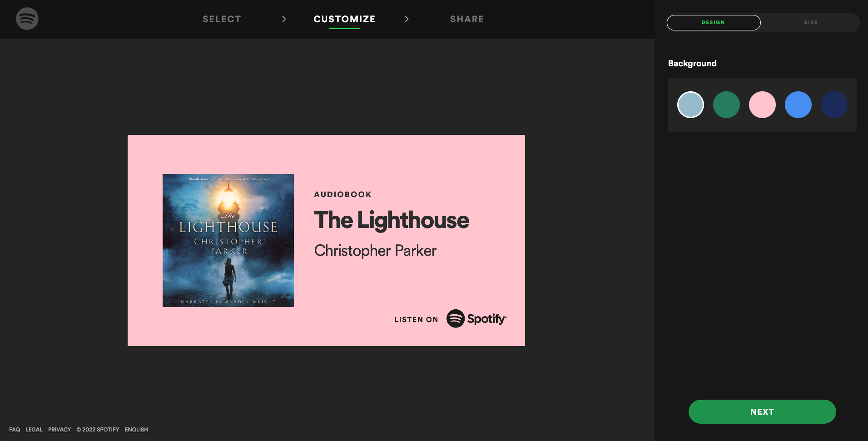
Task: Click the Spotify logo in the header
Action: coord(27,19)
